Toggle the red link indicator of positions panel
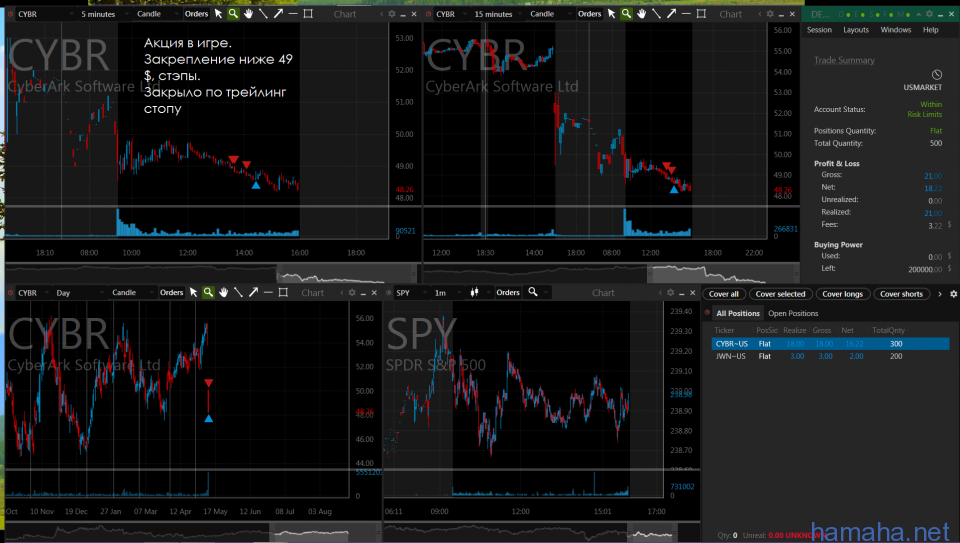Image resolution: width=960 pixels, height=543 pixels. [x=708, y=312]
